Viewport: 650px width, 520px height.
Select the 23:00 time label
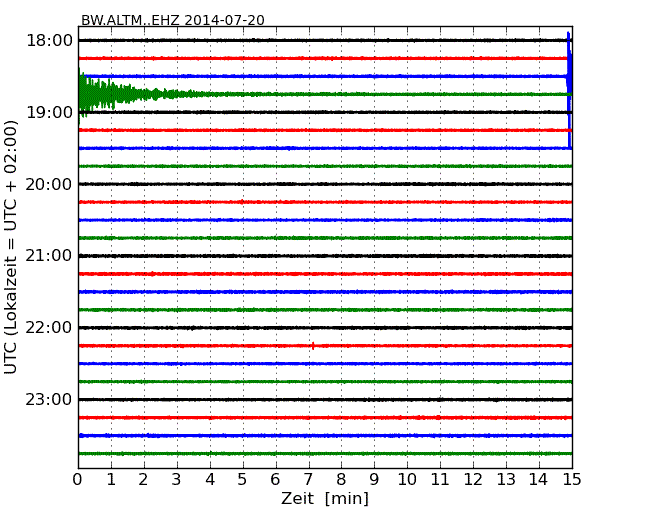pos(49,399)
